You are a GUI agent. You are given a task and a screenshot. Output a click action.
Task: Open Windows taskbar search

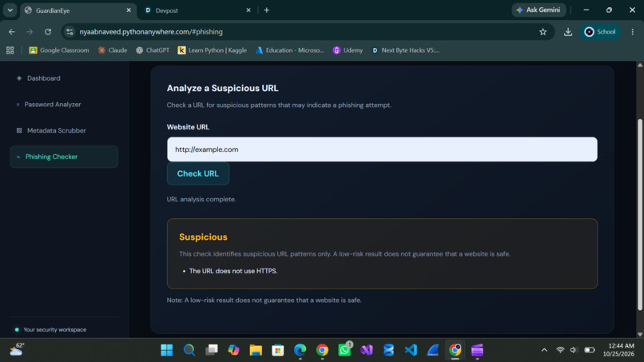pyautogui.click(x=189, y=350)
